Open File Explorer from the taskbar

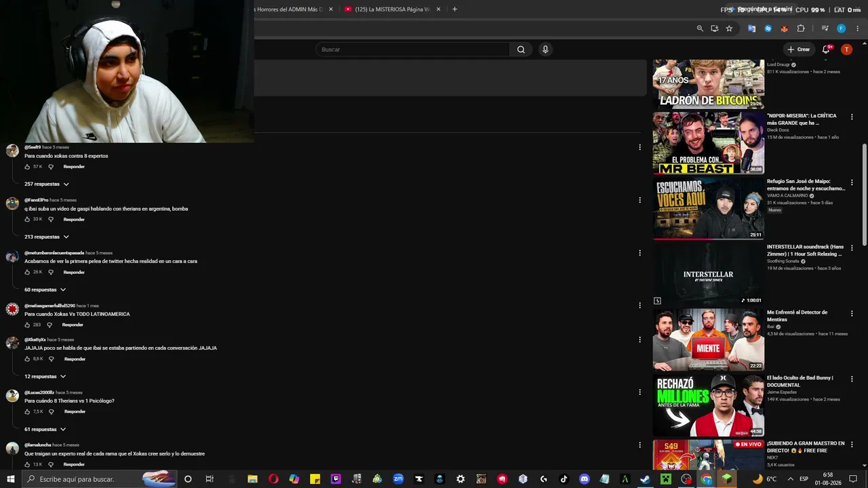point(252,479)
